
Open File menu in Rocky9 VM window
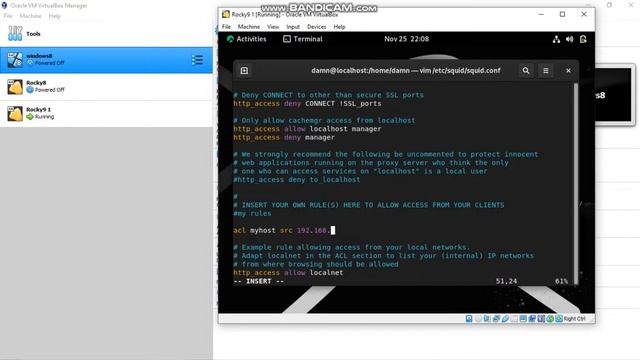click(226, 27)
